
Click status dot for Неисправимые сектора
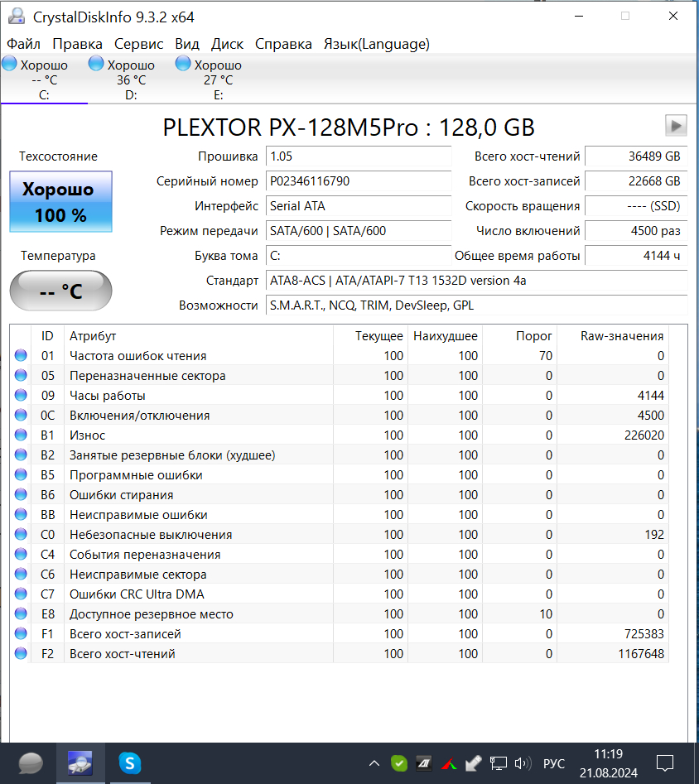point(21,574)
